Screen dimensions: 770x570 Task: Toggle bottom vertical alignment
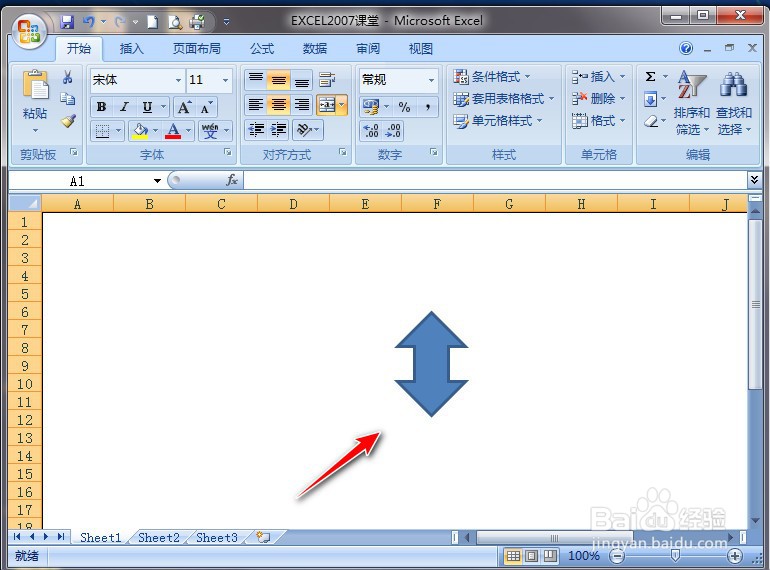[x=302, y=79]
